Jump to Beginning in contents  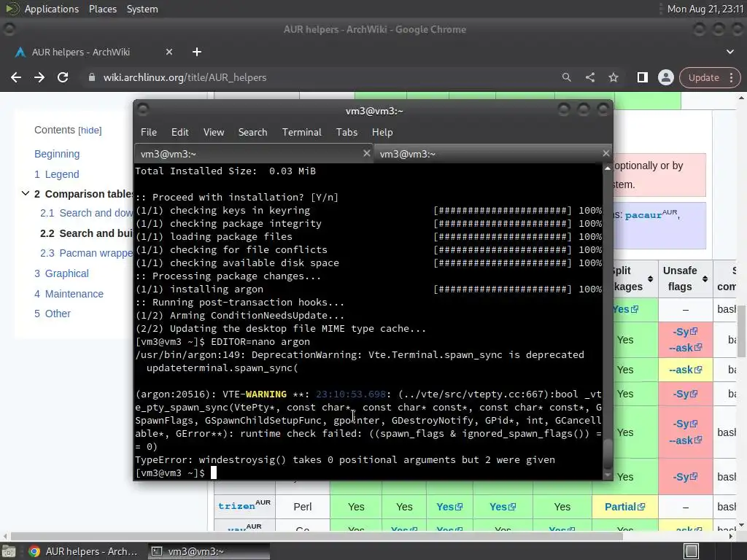(57, 154)
